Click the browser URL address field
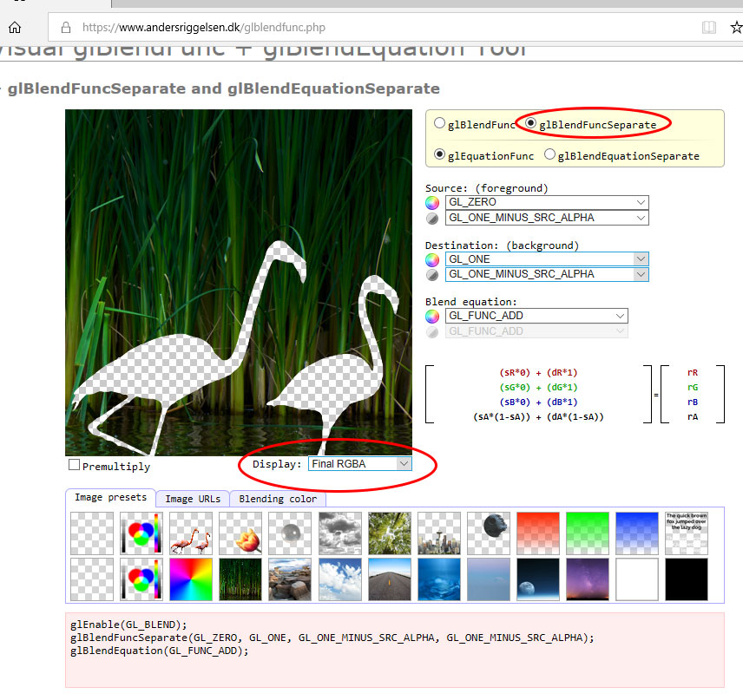 pyautogui.click(x=347, y=28)
